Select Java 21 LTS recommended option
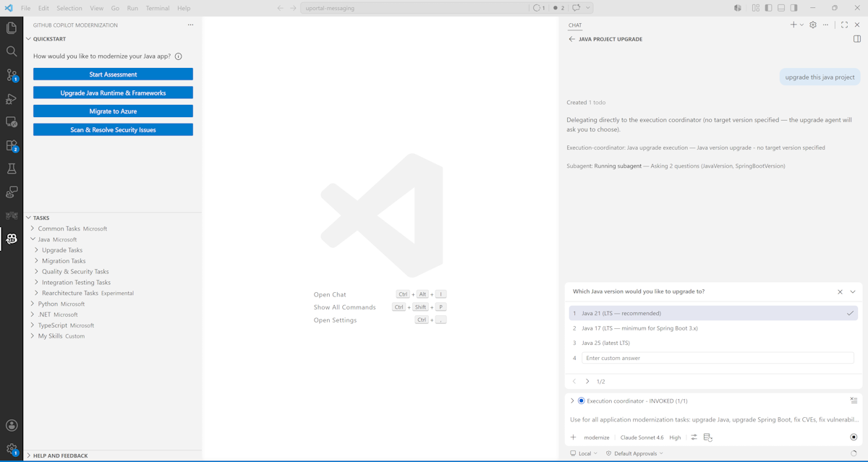Image resolution: width=868 pixels, height=462 pixels. (x=713, y=313)
